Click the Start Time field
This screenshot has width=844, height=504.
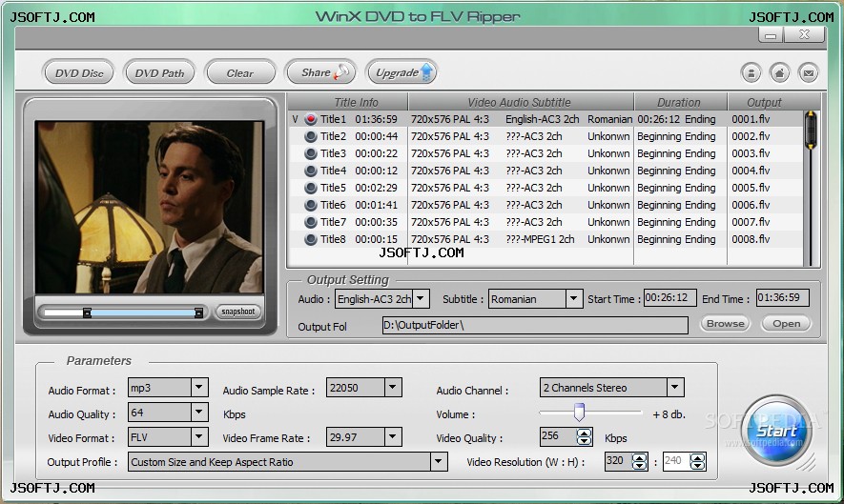[669, 297]
